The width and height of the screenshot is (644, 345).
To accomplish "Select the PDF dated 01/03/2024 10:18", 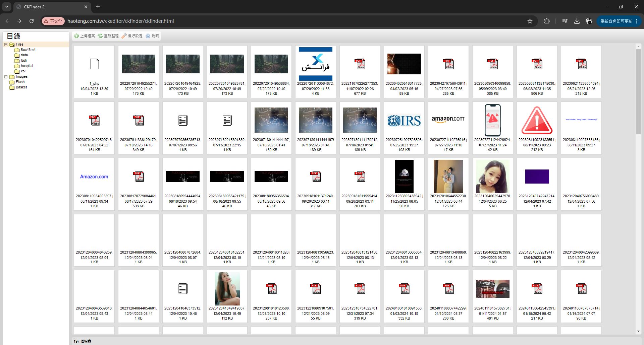I will [404, 289].
